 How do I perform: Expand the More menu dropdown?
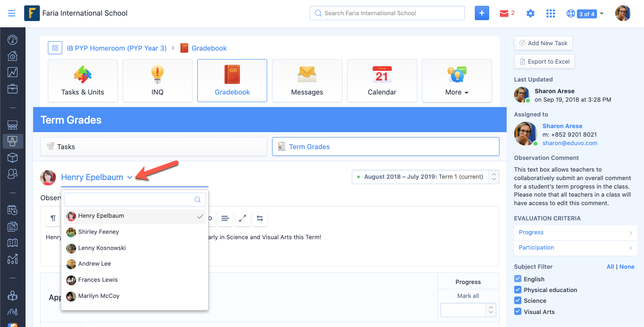coord(456,81)
